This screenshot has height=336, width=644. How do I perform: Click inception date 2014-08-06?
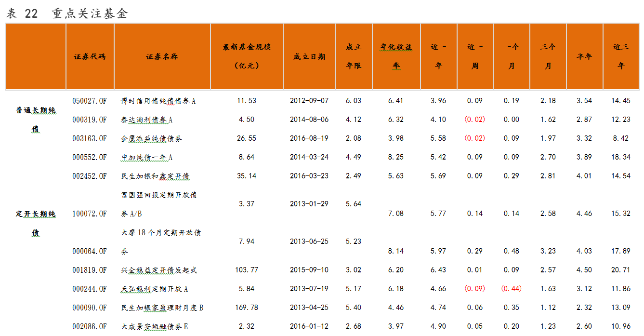click(x=309, y=120)
